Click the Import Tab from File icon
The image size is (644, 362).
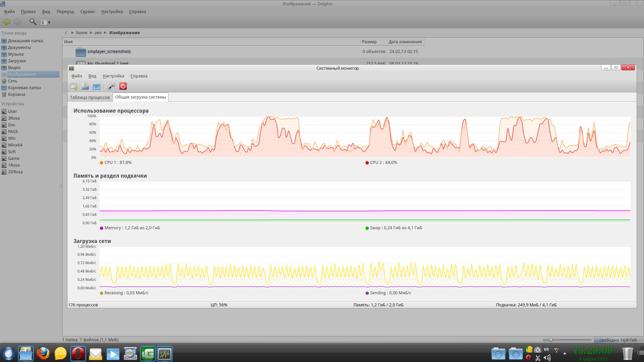coord(85,86)
